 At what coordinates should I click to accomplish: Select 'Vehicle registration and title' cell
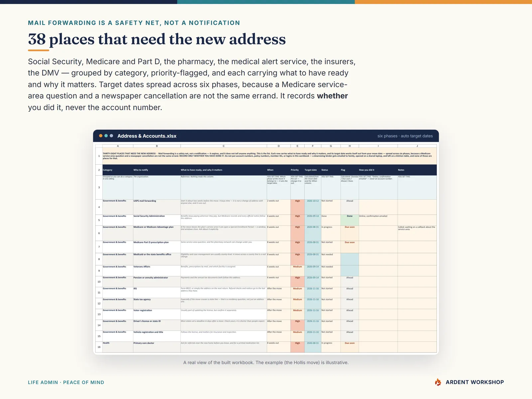tap(157, 336)
